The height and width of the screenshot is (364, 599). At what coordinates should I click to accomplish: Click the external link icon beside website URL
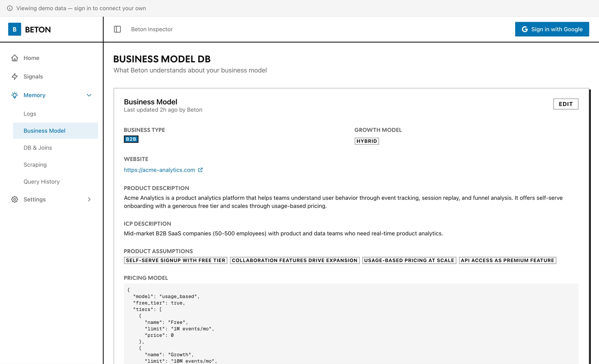(200, 170)
